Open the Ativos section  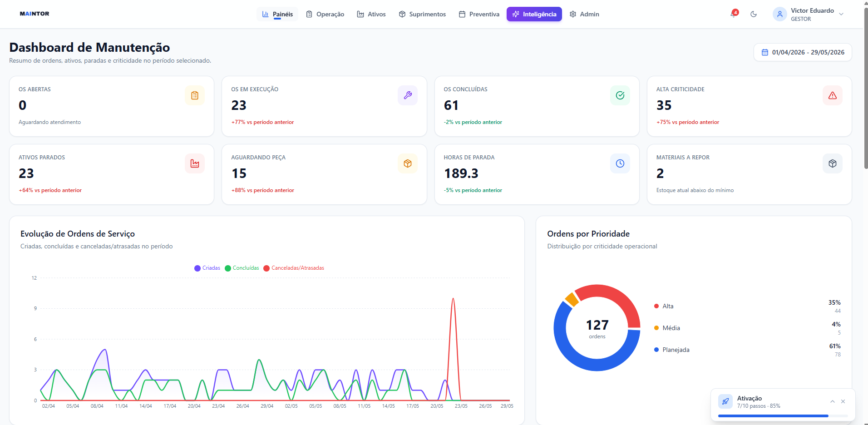tap(371, 14)
